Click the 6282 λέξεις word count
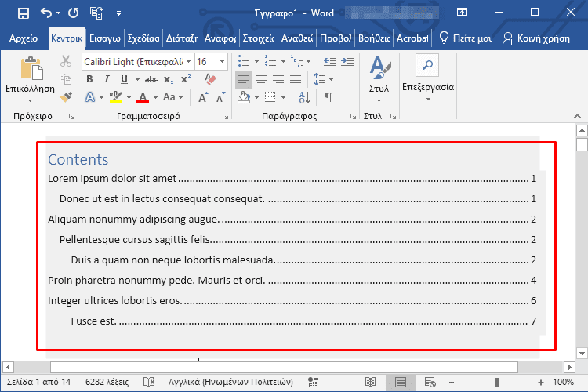This screenshot has height=392, width=588. (x=107, y=383)
